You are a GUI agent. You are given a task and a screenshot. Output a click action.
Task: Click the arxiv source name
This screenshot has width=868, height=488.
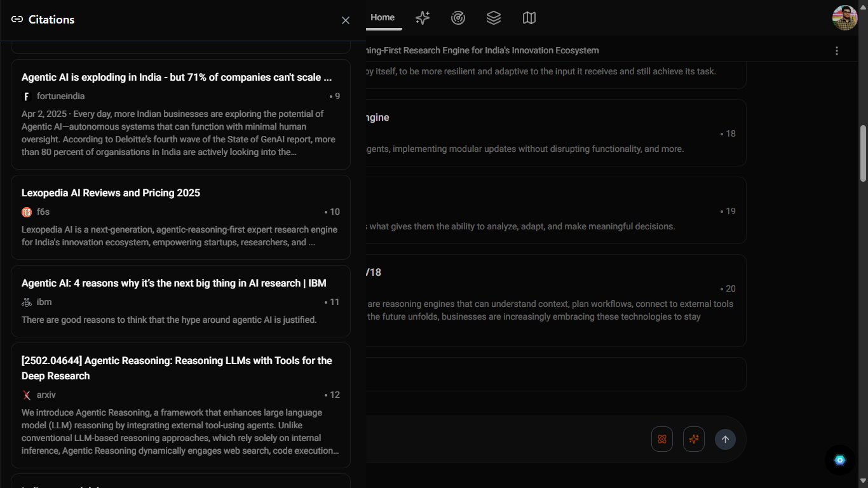pos(46,395)
